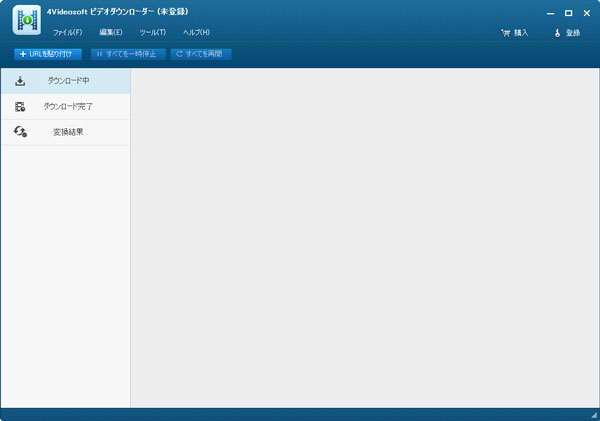Click すべてを再開 resume-all button
Screen dimensions: 600x421
click(x=201, y=54)
